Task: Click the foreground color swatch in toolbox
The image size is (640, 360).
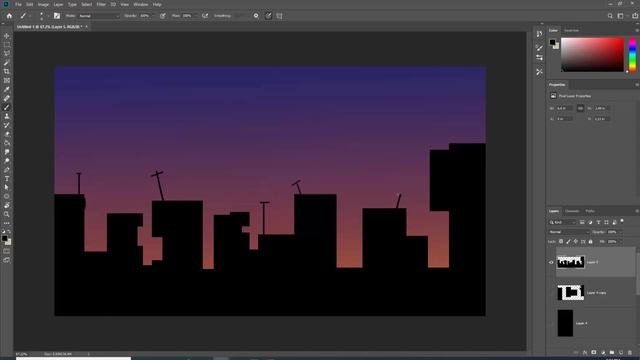Action: pos(4,238)
